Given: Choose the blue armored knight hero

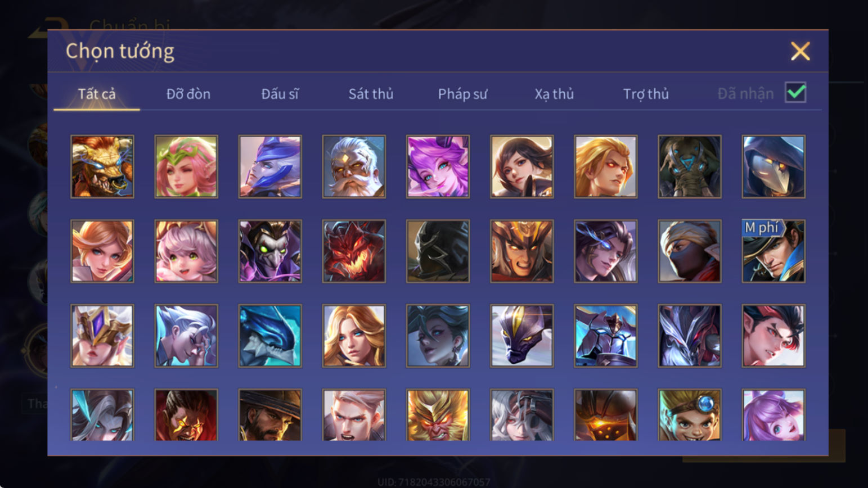Looking at the screenshot, I should 606,336.
